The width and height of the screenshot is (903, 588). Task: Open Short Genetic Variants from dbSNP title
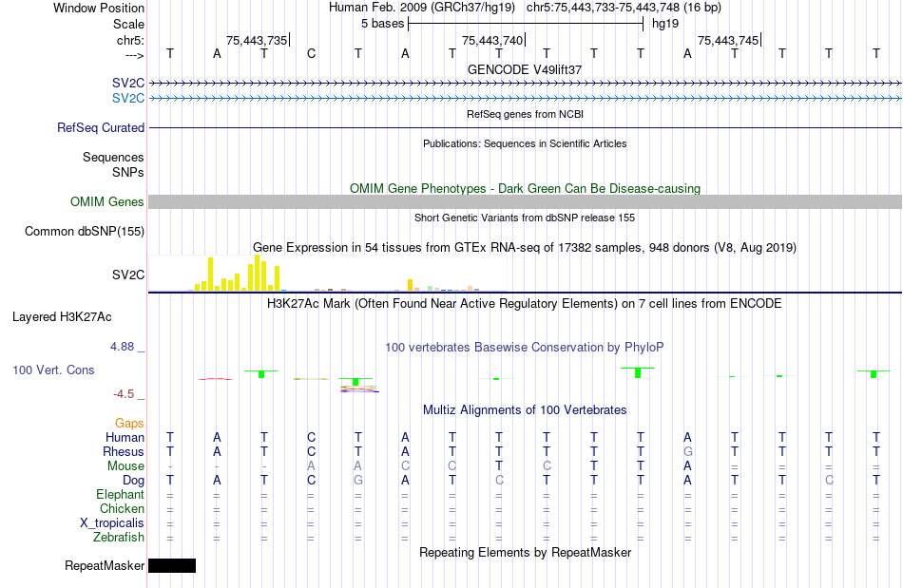coord(525,218)
